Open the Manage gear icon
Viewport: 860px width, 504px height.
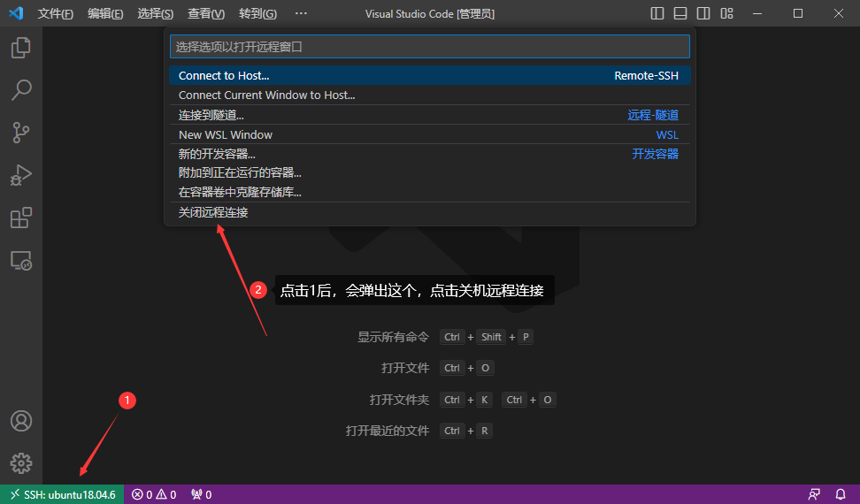click(x=21, y=463)
